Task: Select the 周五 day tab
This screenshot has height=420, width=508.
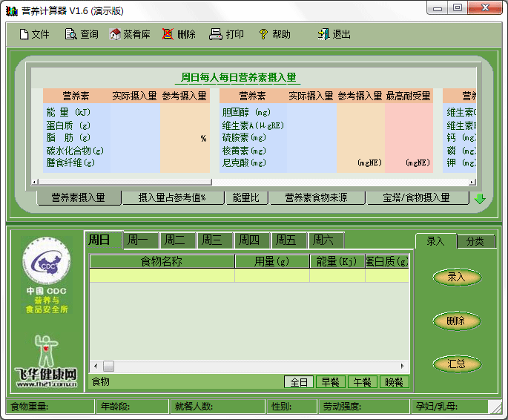Action: pos(289,240)
